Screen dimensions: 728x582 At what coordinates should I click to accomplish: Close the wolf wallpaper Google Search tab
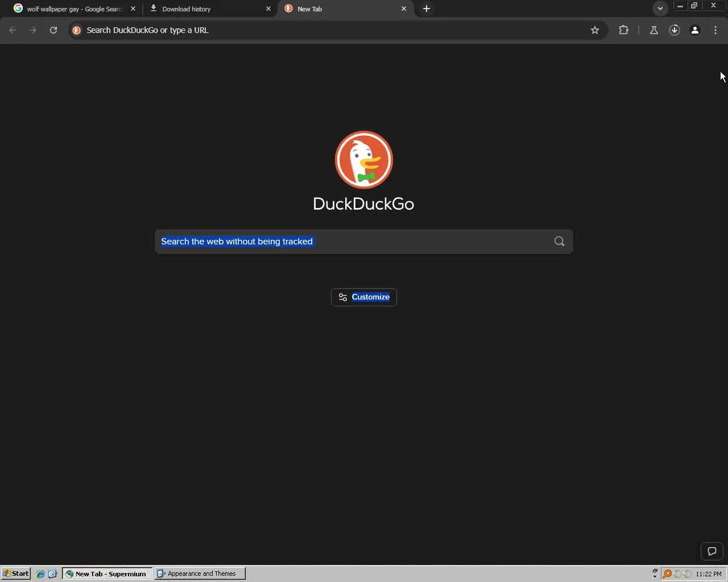coord(133,9)
